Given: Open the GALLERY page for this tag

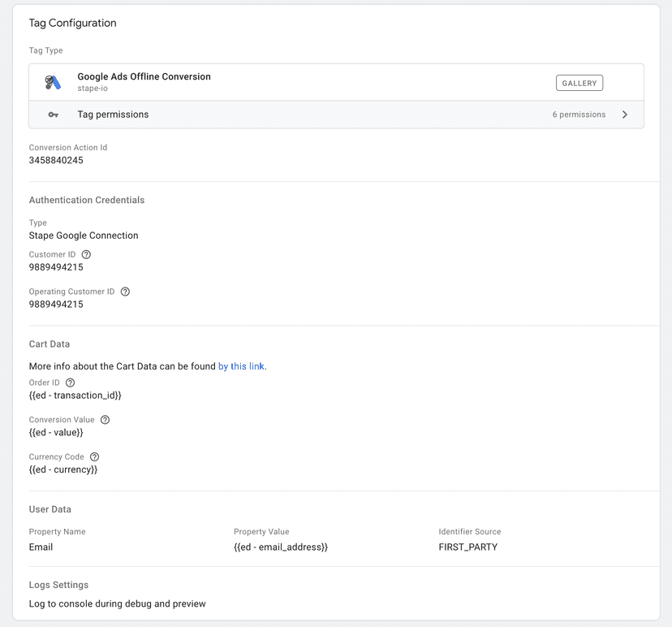Looking at the screenshot, I should coord(579,82).
